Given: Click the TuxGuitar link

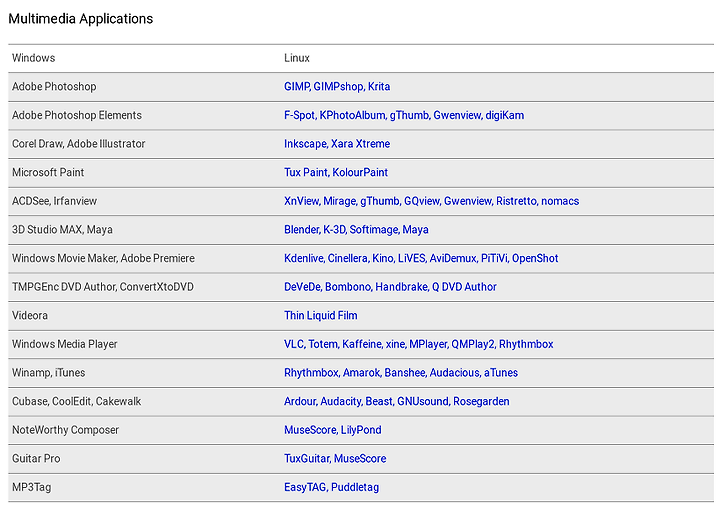Looking at the screenshot, I should 306,458.
